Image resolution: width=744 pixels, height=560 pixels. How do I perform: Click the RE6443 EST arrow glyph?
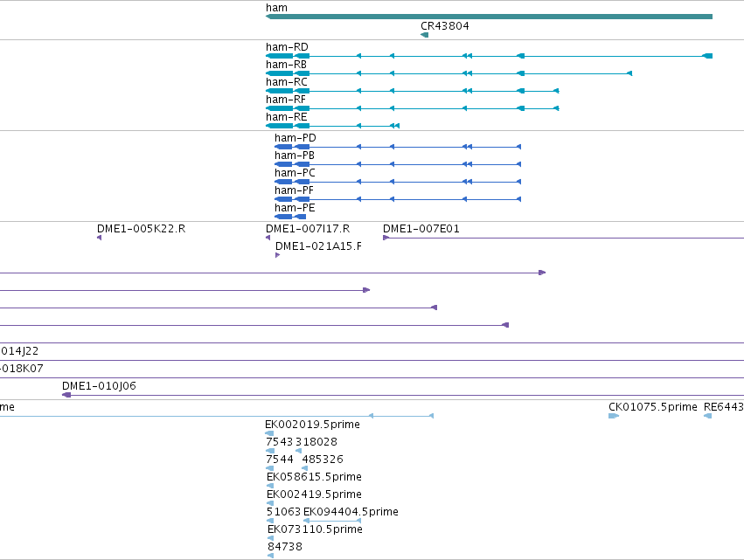pyautogui.click(x=707, y=416)
